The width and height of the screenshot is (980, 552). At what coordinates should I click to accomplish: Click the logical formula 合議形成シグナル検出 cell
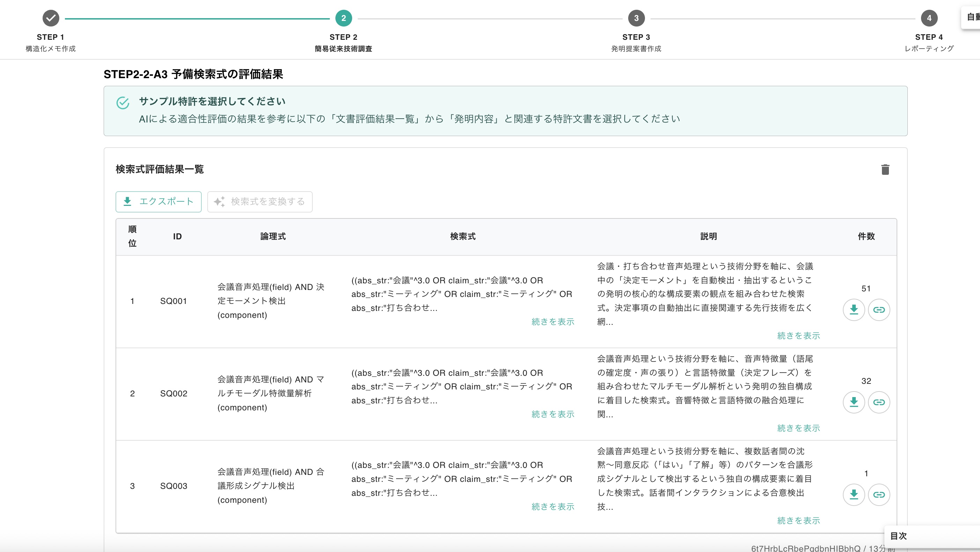click(271, 486)
